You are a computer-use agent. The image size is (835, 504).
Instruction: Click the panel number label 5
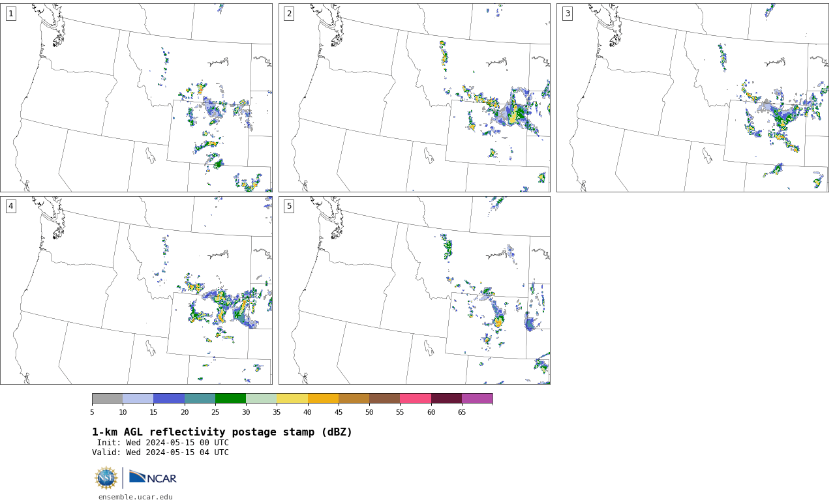click(x=289, y=206)
